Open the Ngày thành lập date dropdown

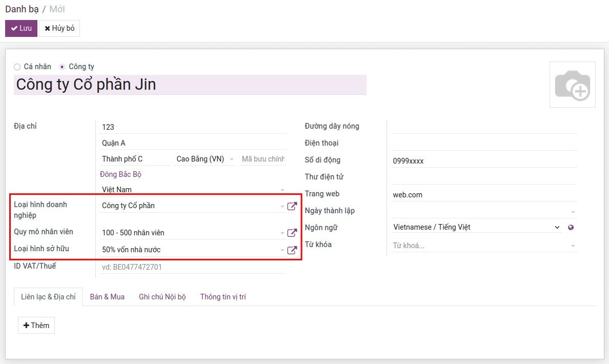coord(573,211)
